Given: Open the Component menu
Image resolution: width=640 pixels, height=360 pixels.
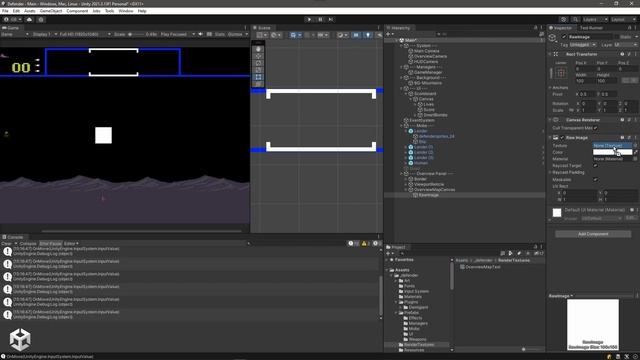Looking at the screenshot, I should click(x=77, y=11).
